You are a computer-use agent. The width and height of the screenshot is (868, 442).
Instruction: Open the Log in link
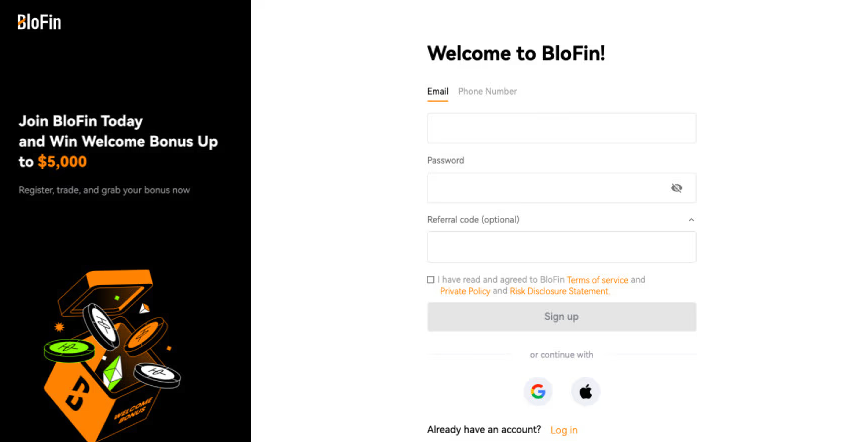click(564, 430)
